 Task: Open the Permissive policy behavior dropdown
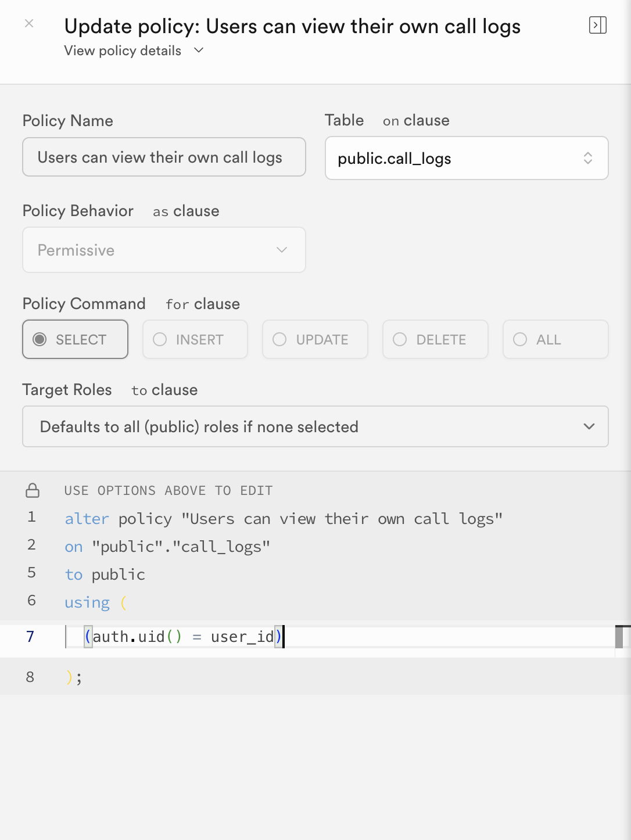[x=164, y=250]
